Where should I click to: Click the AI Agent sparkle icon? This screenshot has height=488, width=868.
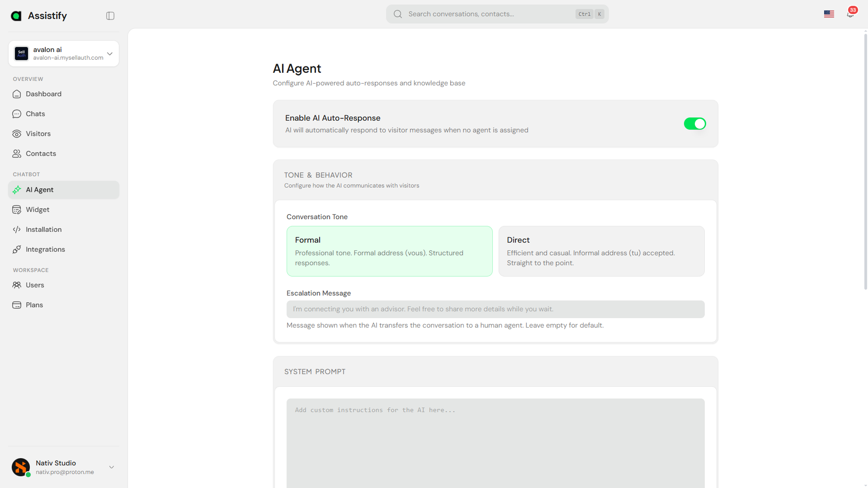click(x=17, y=190)
